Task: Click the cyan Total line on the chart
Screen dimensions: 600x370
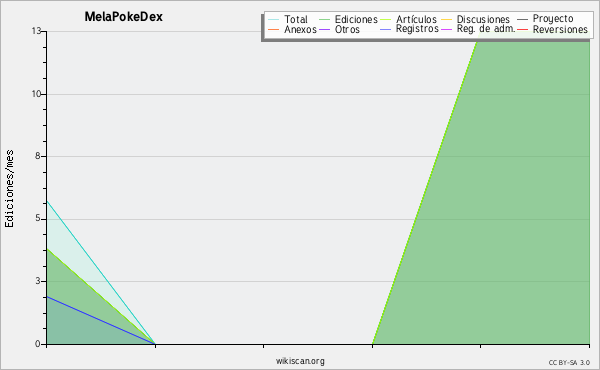Action: (x=101, y=272)
